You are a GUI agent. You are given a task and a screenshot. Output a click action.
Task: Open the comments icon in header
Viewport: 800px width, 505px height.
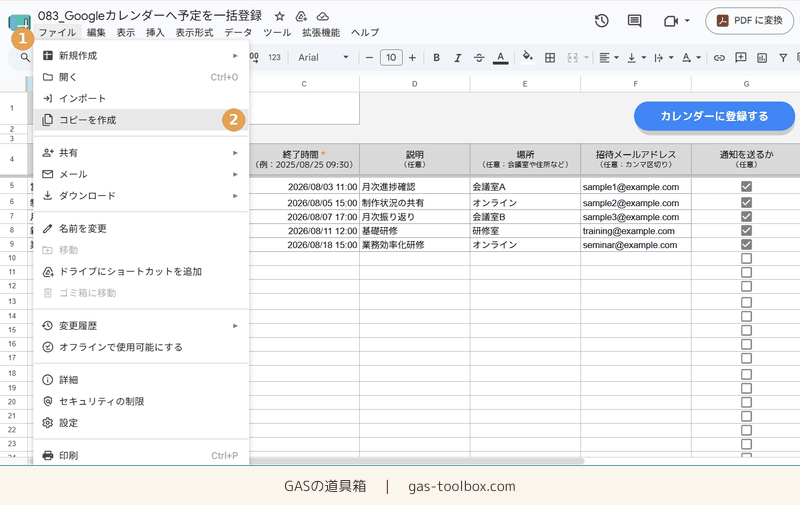tap(634, 21)
